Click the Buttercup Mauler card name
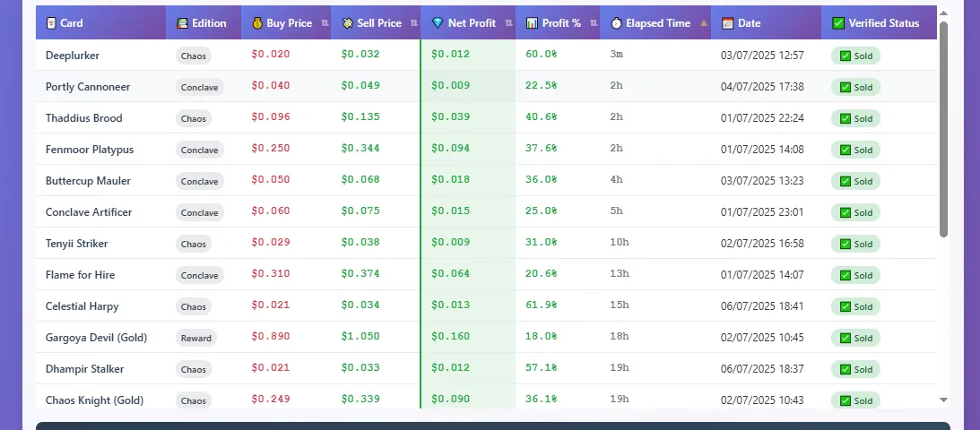Screen dimensions: 980x430 [x=88, y=181]
